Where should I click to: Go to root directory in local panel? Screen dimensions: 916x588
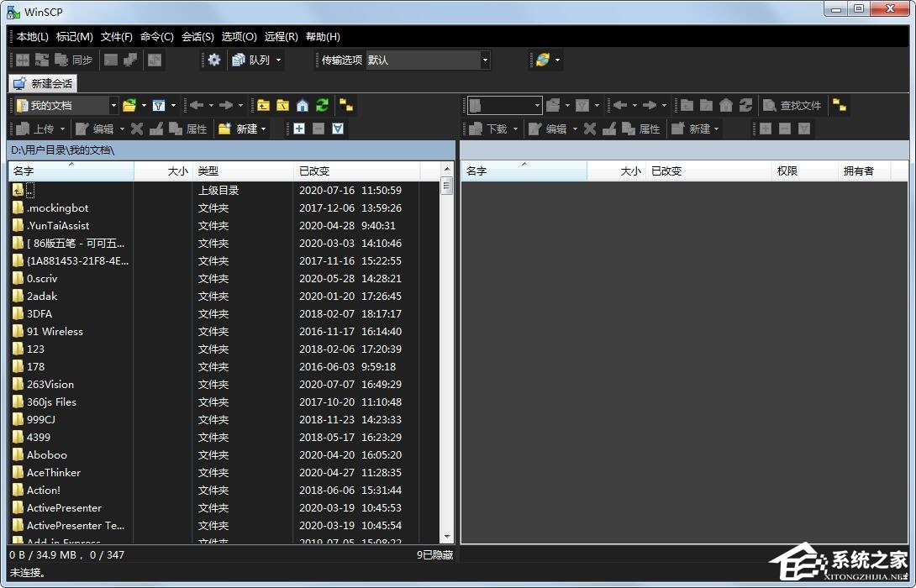(282, 105)
